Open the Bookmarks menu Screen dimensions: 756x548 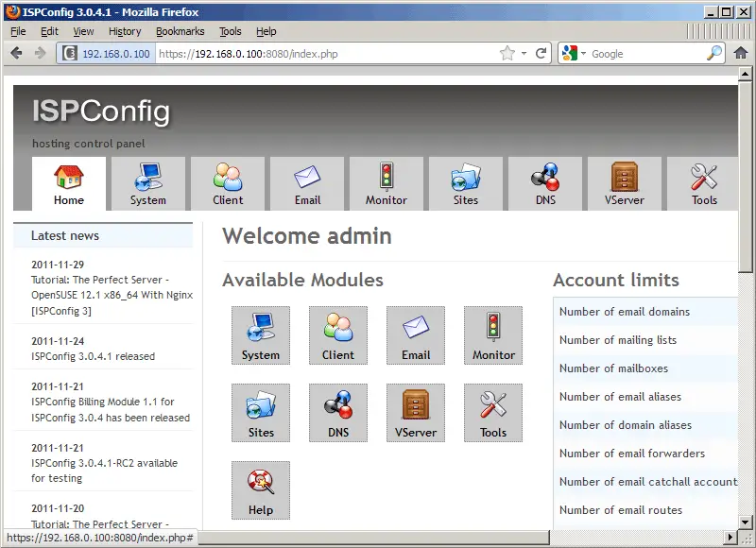[180, 31]
